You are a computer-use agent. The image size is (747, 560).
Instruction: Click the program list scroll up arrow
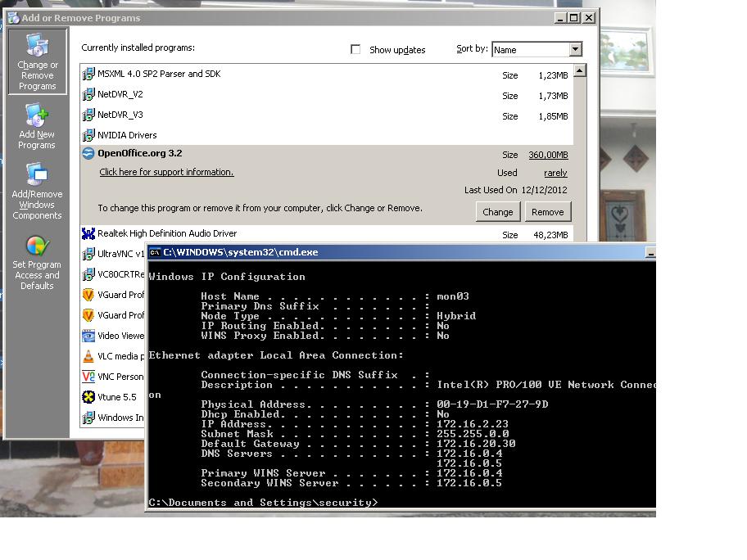[x=580, y=71]
